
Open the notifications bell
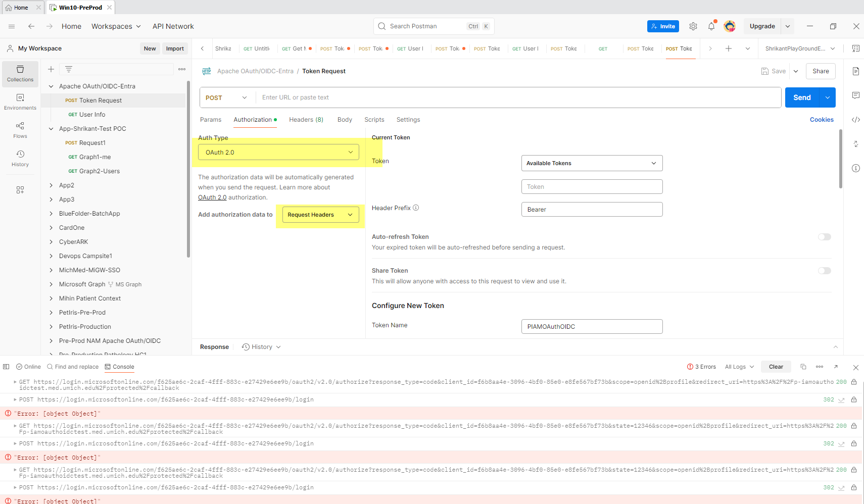coord(711,26)
